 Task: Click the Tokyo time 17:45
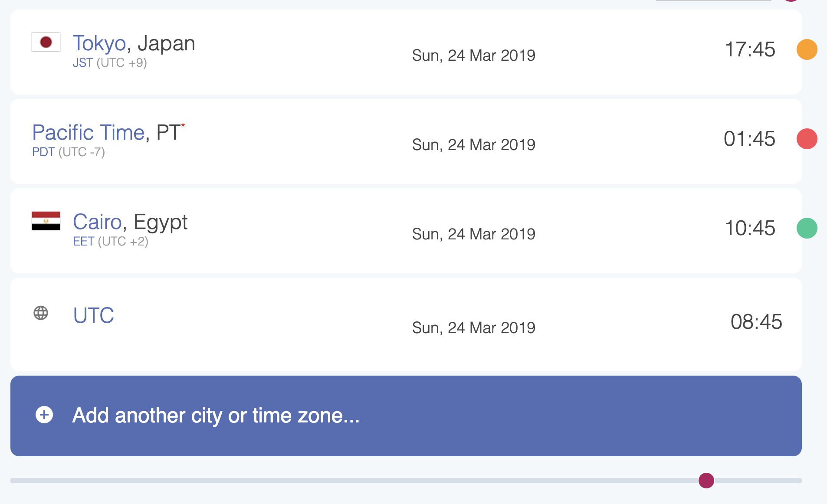(750, 49)
